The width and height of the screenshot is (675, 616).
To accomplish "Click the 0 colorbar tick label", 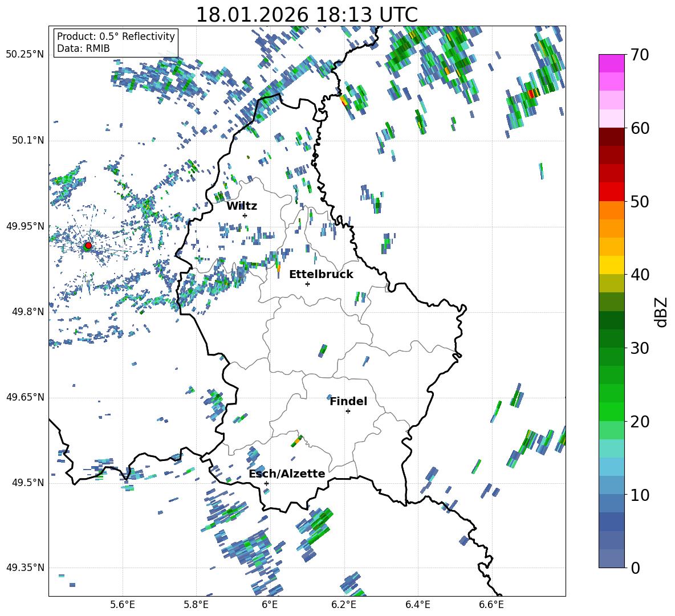I will [635, 568].
